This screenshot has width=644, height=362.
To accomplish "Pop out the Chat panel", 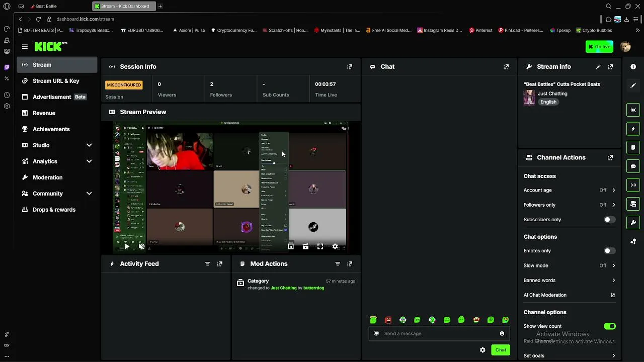I will coord(506,67).
